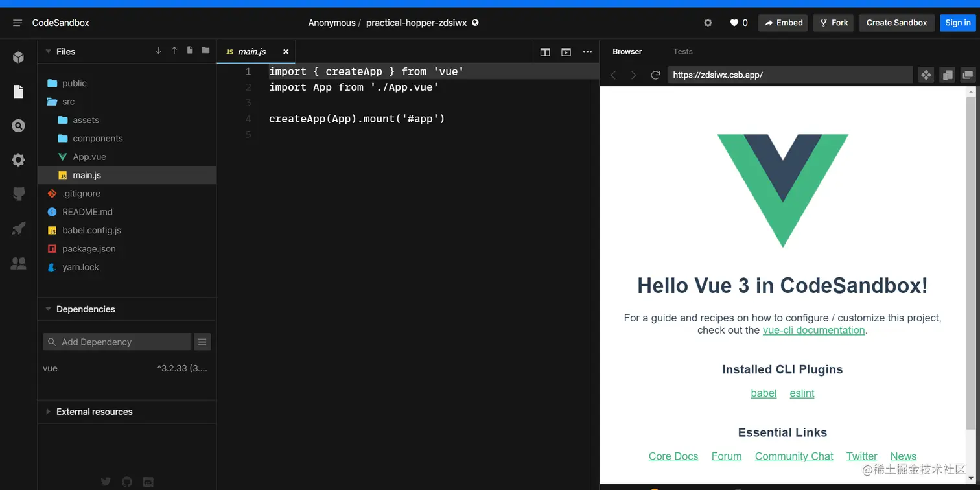Open the eslint plugin link
Image resolution: width=980 pixels, height=490 pixels.
tap(802, 393)
